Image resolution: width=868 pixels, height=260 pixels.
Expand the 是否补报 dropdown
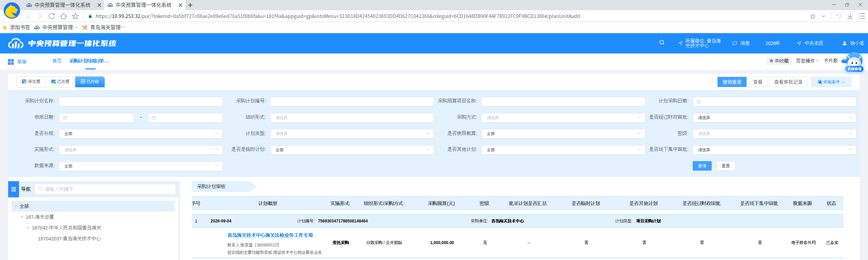tap(141, 134)
